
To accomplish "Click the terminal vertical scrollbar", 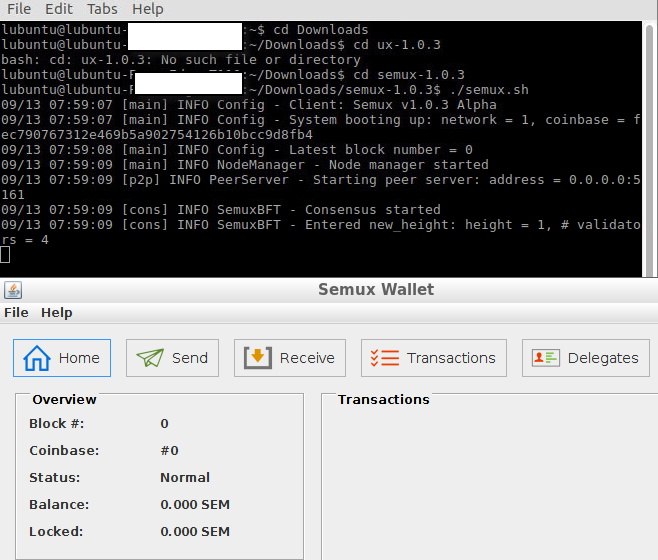I will click(x=649, y=149).
